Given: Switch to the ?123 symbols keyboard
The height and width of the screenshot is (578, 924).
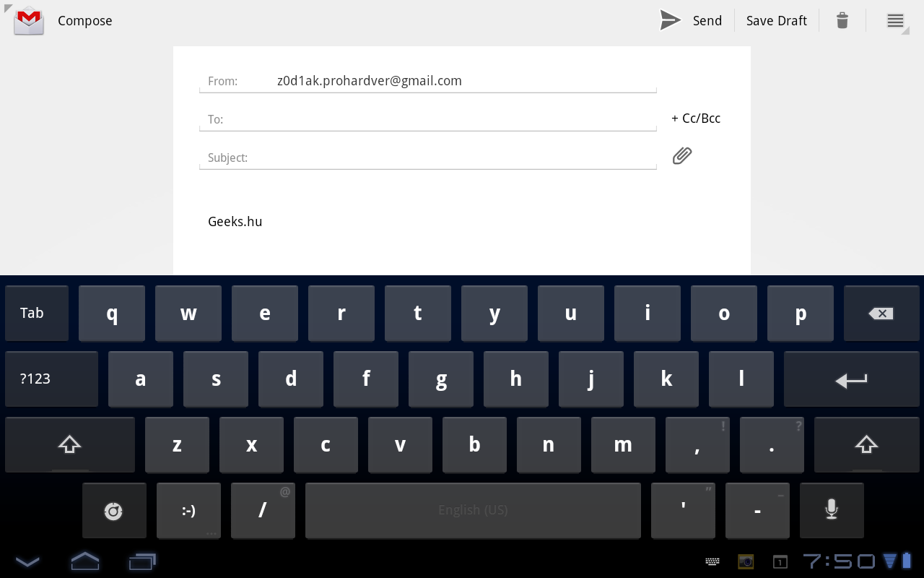Looking at the screenshot, I should pos(51,379).
